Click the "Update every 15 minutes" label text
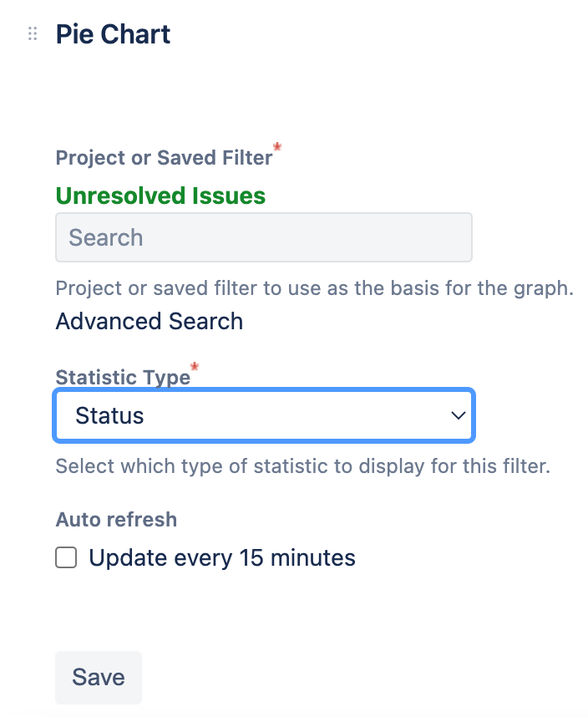 pos(222,557)
